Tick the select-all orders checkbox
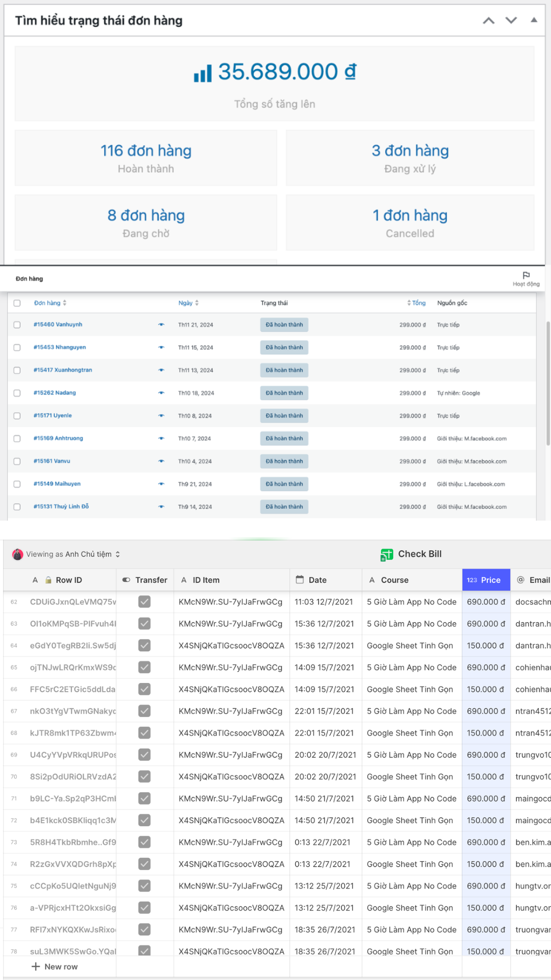Image resolution: width=551 pixels, height=980 pixels. pyautogui.click(x=17, y=303)
